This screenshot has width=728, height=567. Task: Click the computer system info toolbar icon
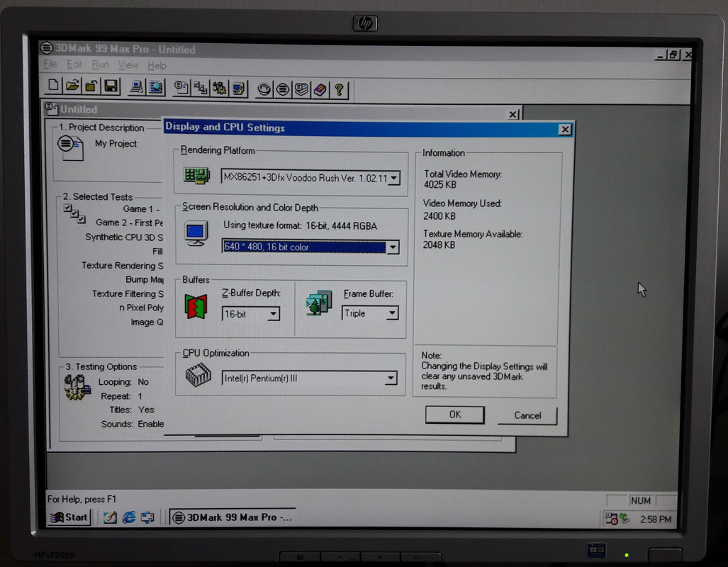click(136, 87)
